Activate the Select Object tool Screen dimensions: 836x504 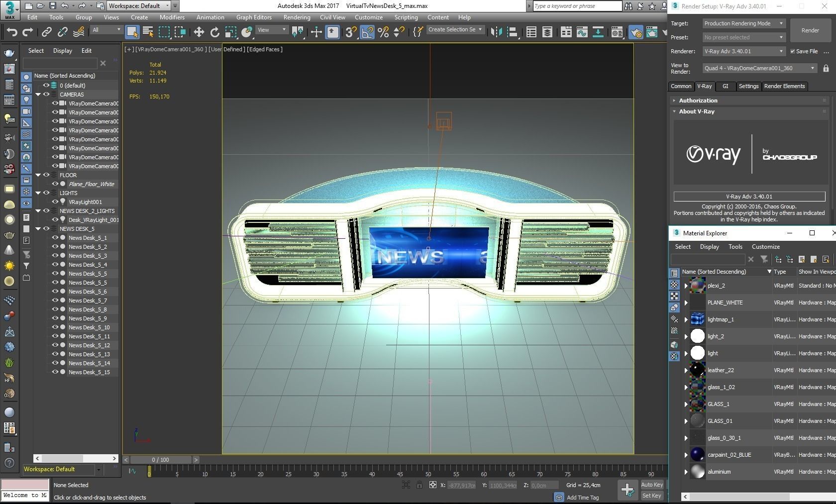[132, 32]
